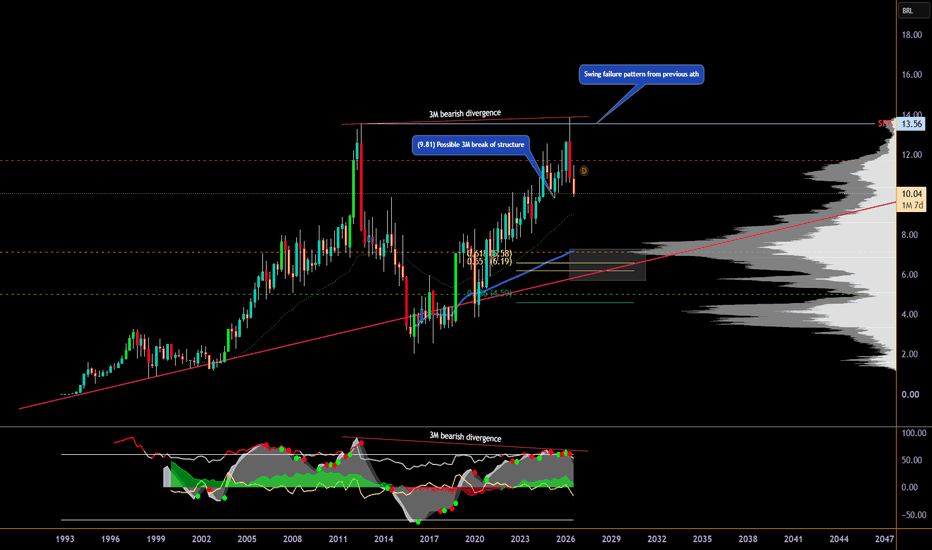Click the 3M bearish divergence label in oscillator pane

pos(465,436)
